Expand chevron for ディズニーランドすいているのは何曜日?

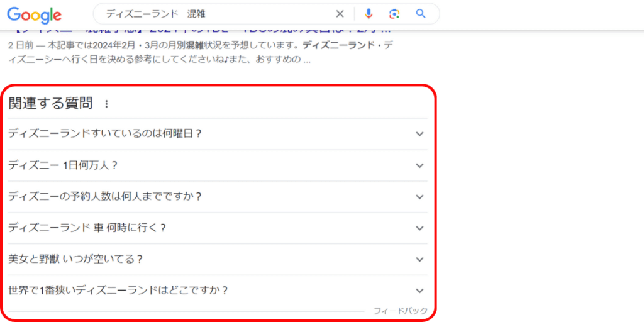point(419,134)
